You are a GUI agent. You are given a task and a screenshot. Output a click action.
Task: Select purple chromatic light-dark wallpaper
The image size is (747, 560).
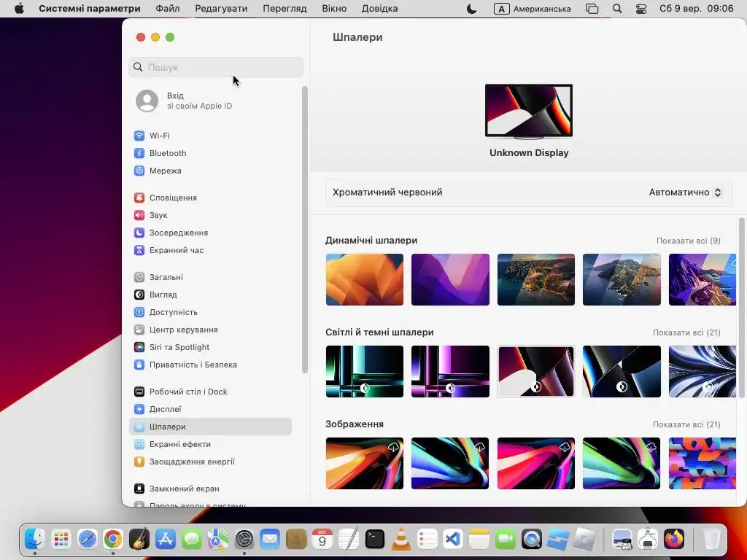pos(450,371)
